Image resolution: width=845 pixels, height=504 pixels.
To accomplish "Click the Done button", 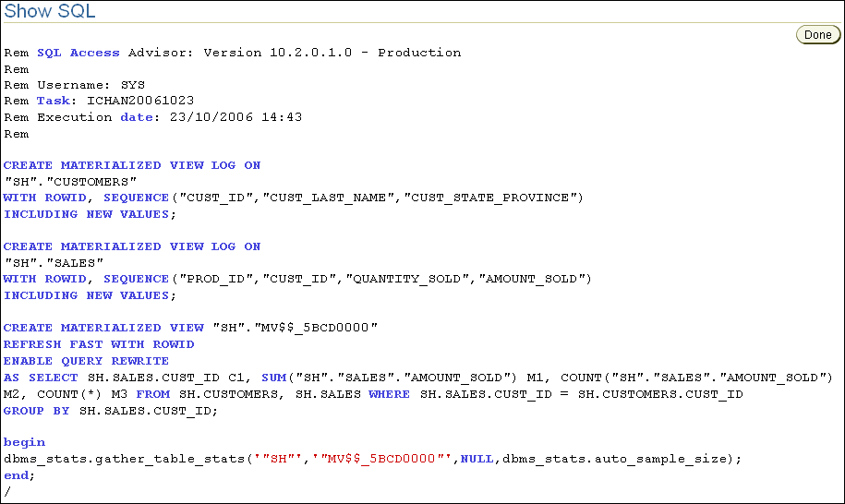I will point(817,35).
